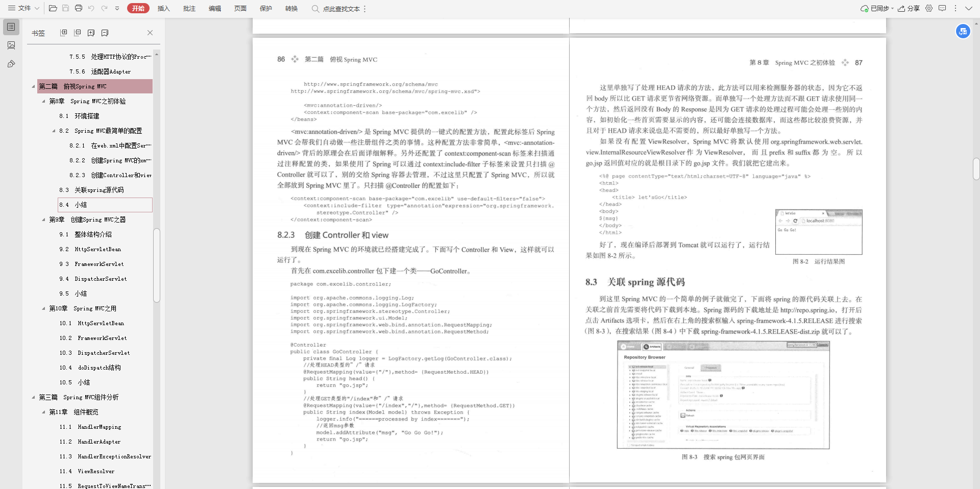Open the thumbnails panel in the sidebar

(x=11, y=45)
